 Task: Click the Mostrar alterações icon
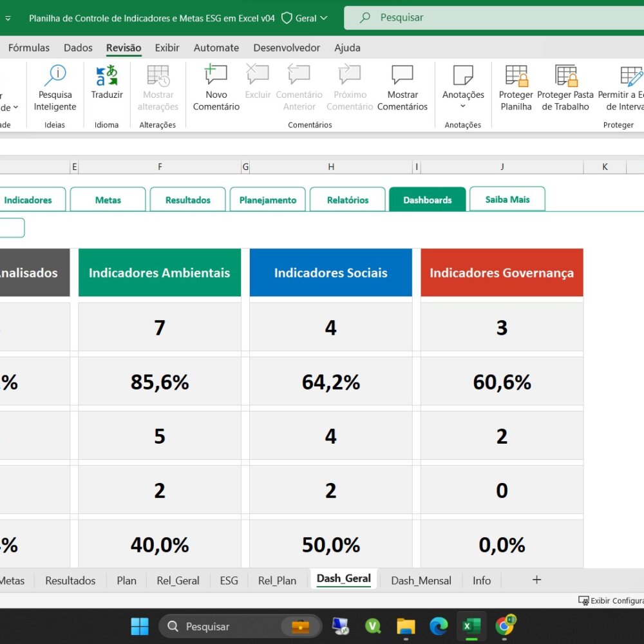[158, 76]
